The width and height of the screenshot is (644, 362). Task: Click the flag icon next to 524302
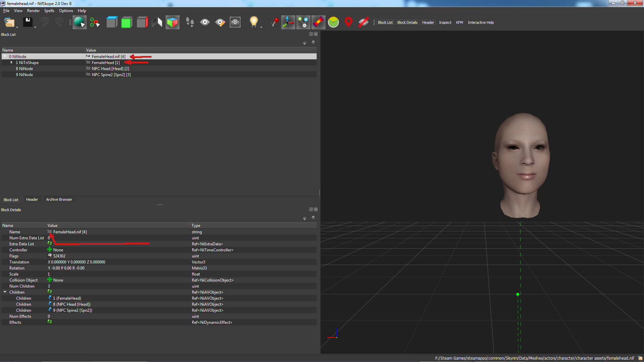50,255
